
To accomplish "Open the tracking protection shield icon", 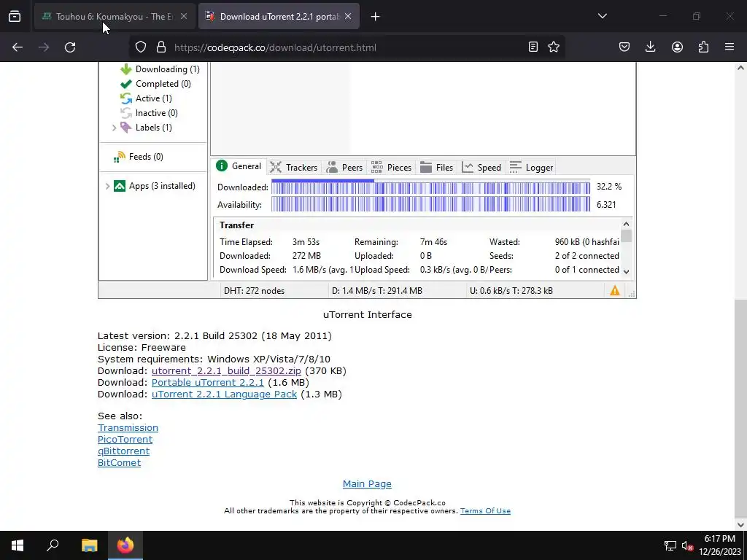I will pyautogui.click(x=141, y=47).
